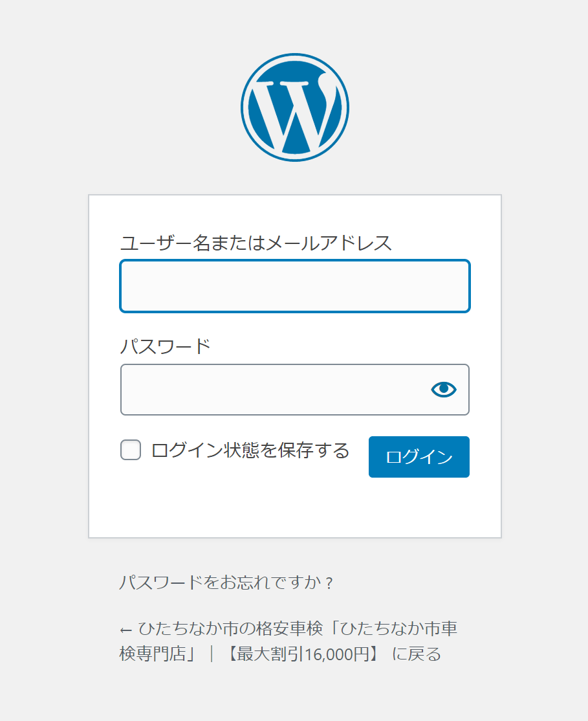Click the ログイン状態を保存する label text
This screenshot has width=588, height=721.
[x=250, y=450]
